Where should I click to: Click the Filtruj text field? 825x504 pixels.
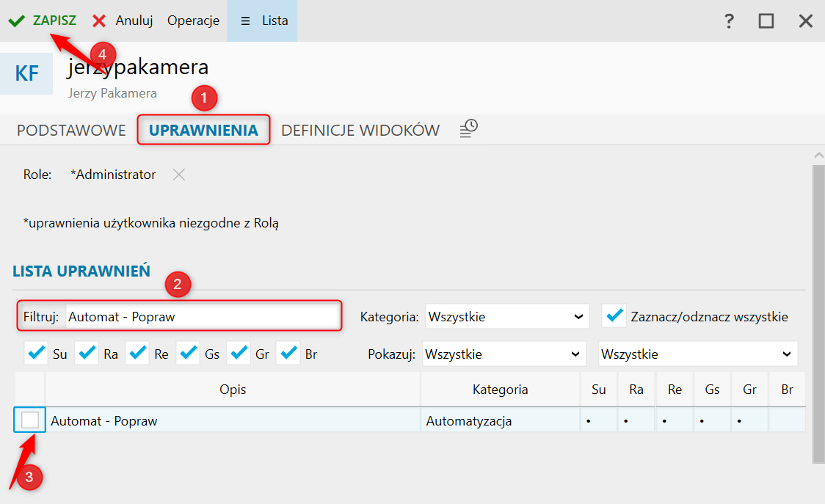pos(202,316)
